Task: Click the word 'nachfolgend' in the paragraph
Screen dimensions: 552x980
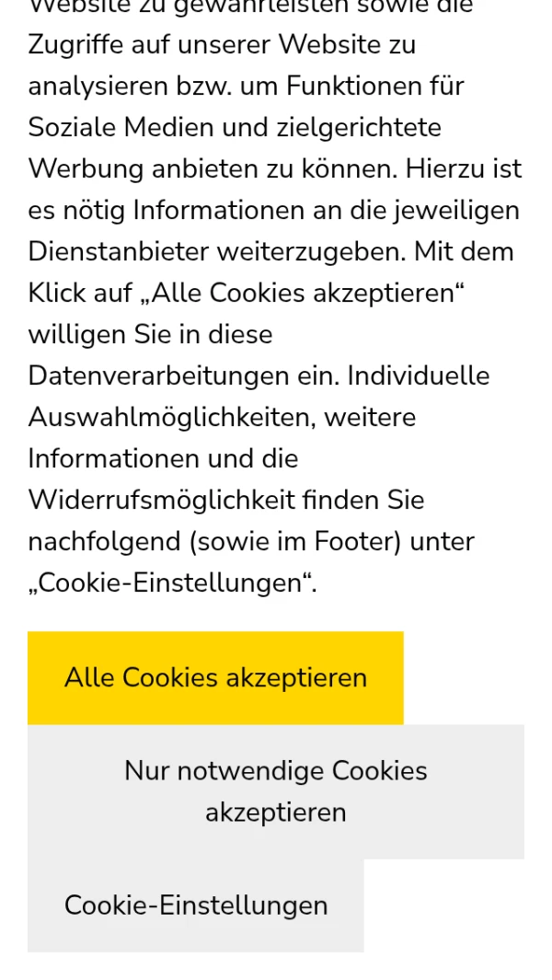Action: [x=104, y=541]
